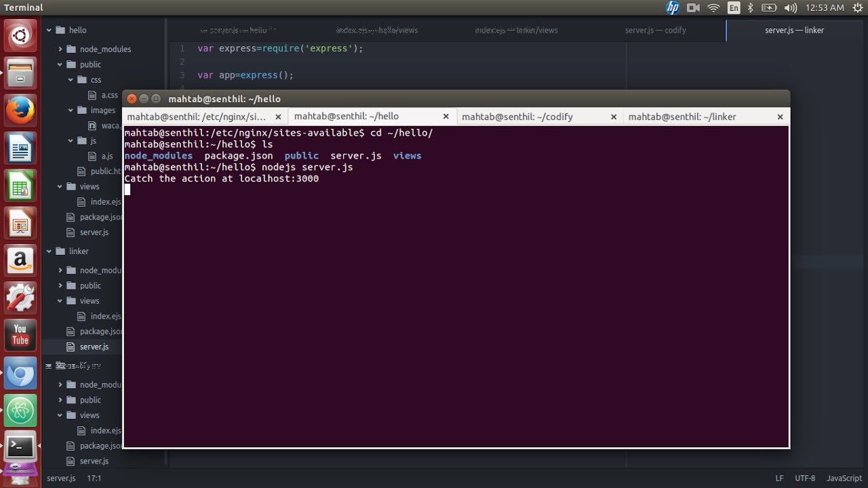
Task: Collapse the js folder in tree
Action: point(71,141)
